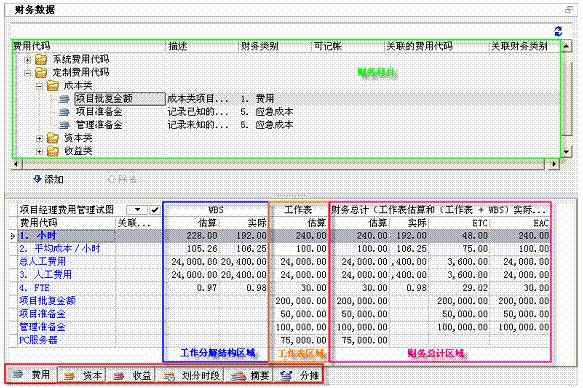Click the refresh icon at top right
583x388 pixels.
[x=558, y=31]
